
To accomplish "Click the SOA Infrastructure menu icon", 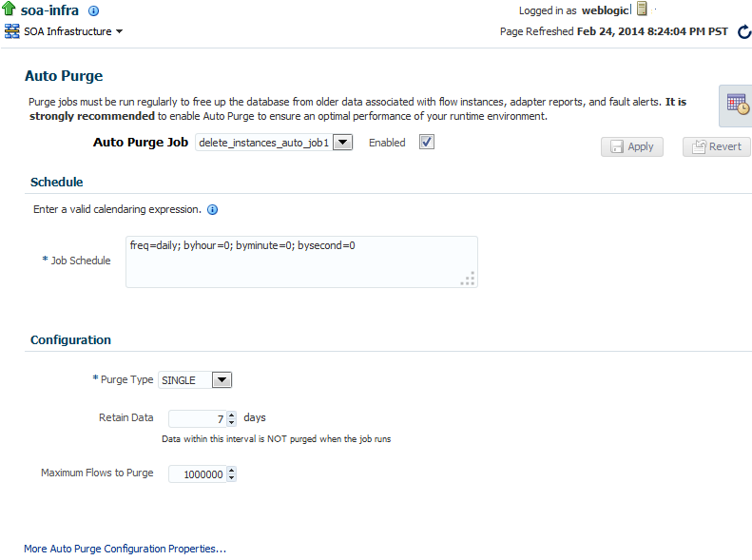I will pos(11,31).
